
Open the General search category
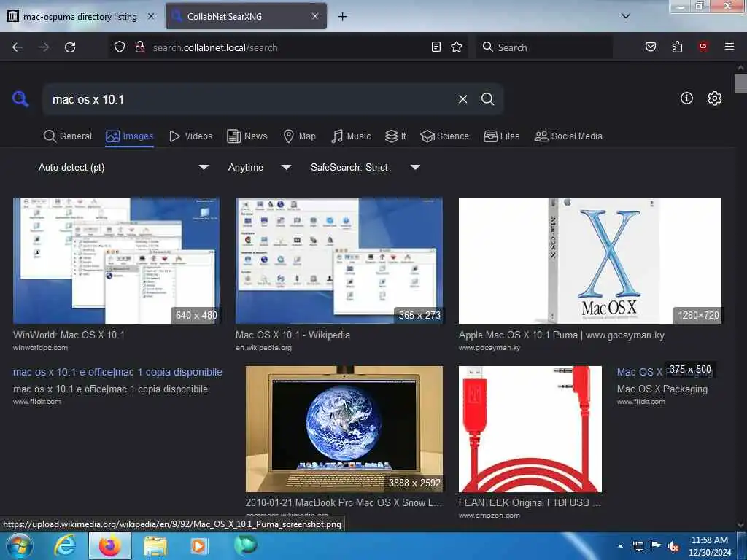68,136
